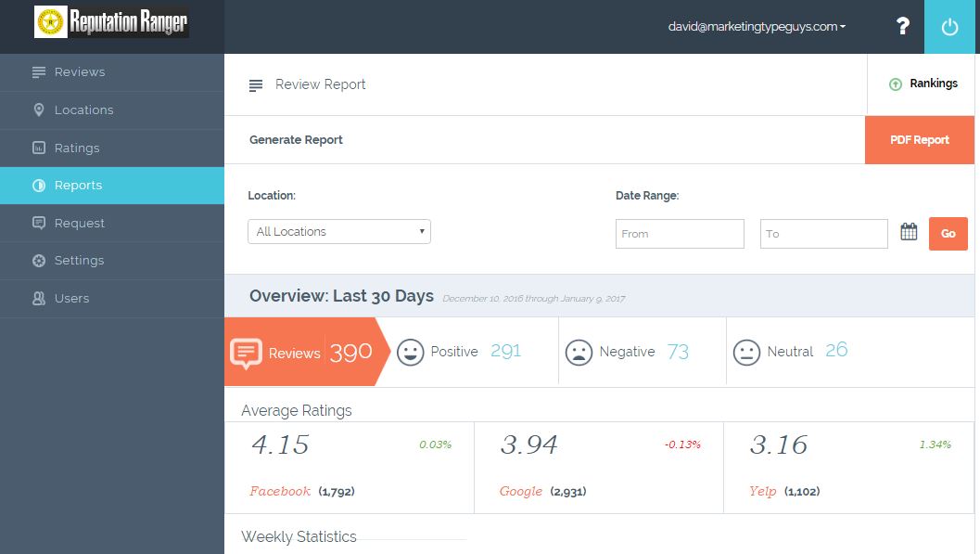The image size is (980, 554).
Task: Open the Request section
Action: point(112,224)
